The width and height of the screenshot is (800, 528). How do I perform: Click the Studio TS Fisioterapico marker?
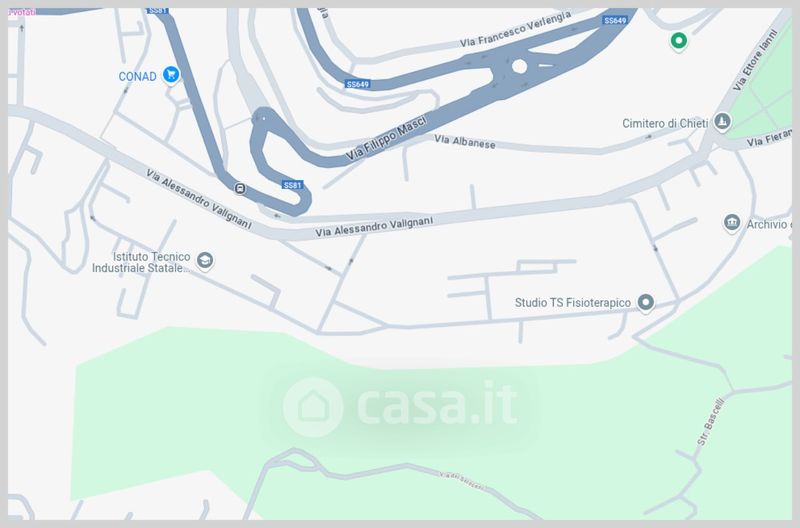(x=646, y=303)
